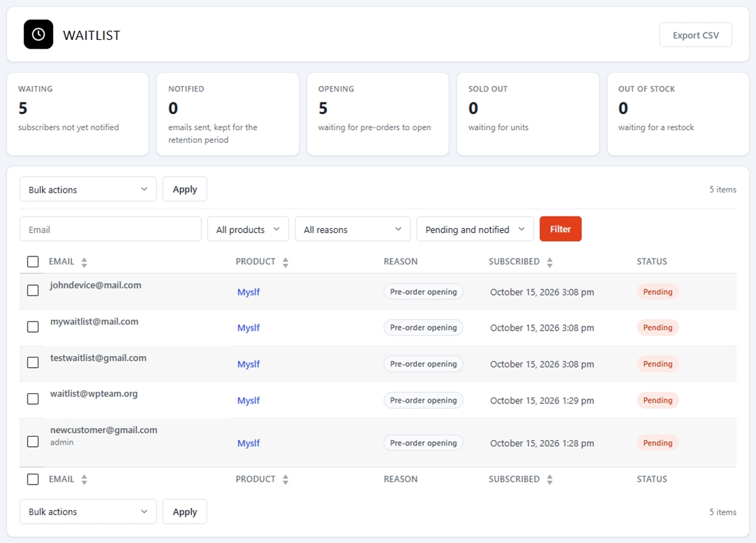Image resolution: width=756 pixels, height=543 pixels.
Task: Click the clock icon beside the WAITLIST title
Action: pyautogui.click(x=38, y=34)
